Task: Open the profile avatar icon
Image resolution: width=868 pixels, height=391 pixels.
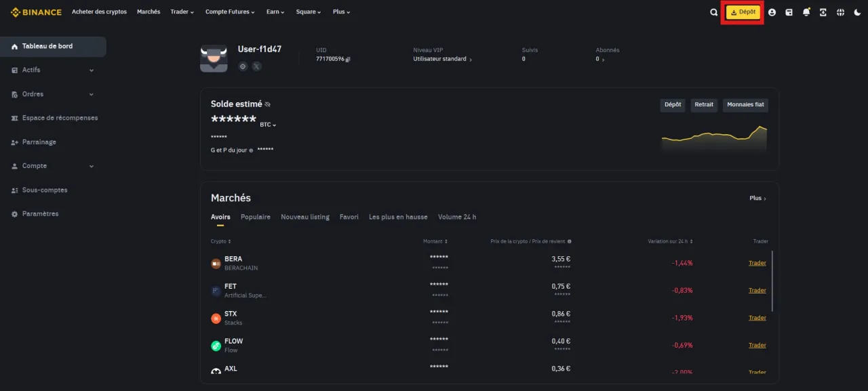Action: pos(772,12)
